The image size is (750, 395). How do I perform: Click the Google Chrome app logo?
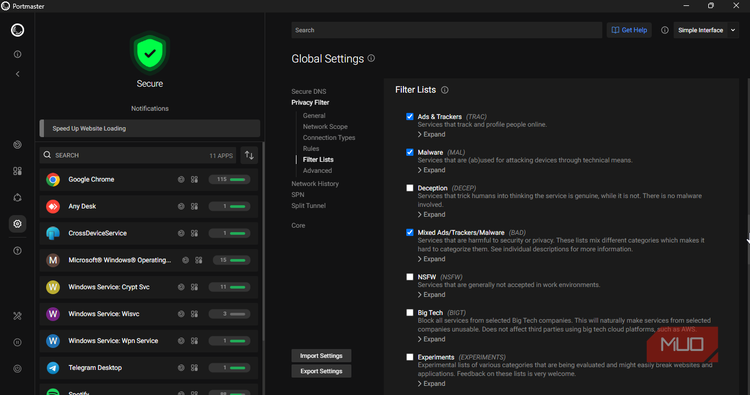[x=53, y=180]
